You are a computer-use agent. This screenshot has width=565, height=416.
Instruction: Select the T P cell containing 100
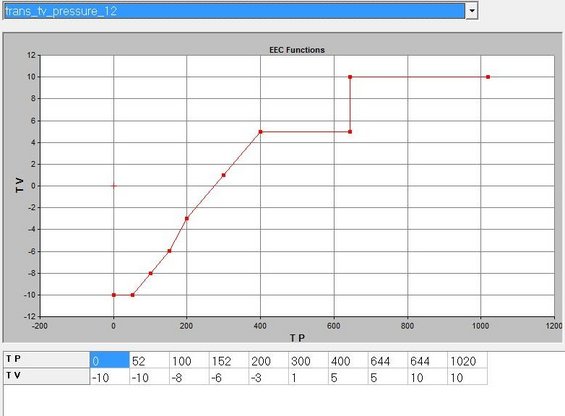pyautogui.click(x=189, y=360)
